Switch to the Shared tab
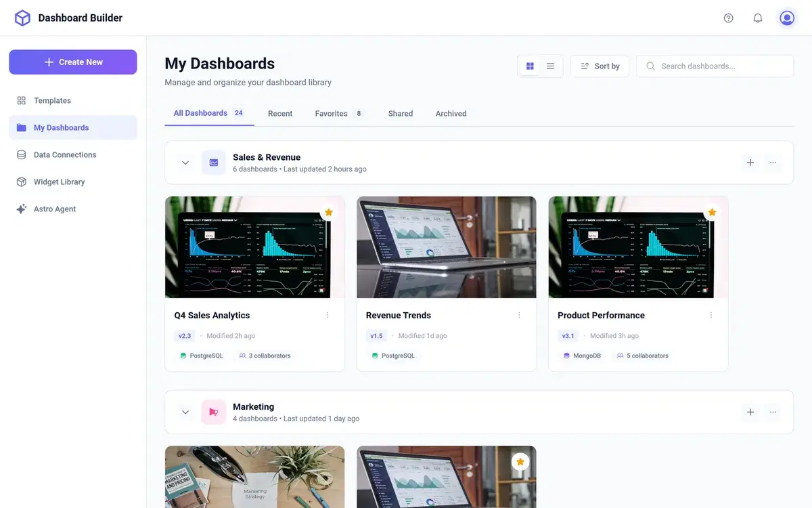 401,113
